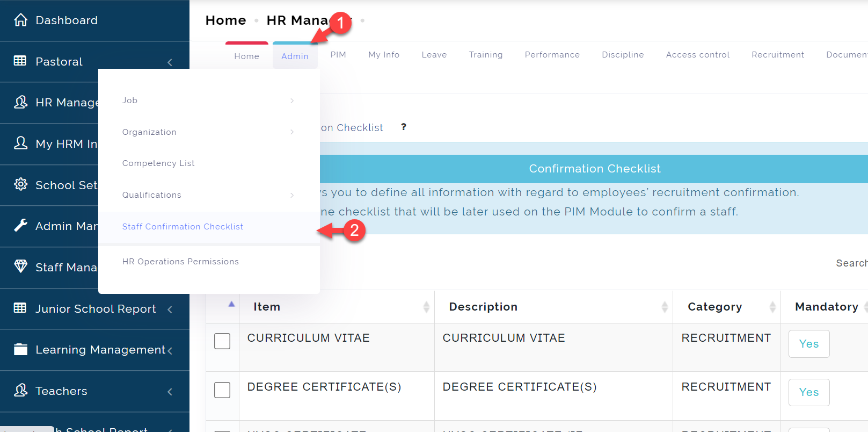
Task: Click the Dashboard home icon
Action: (20, 20)
